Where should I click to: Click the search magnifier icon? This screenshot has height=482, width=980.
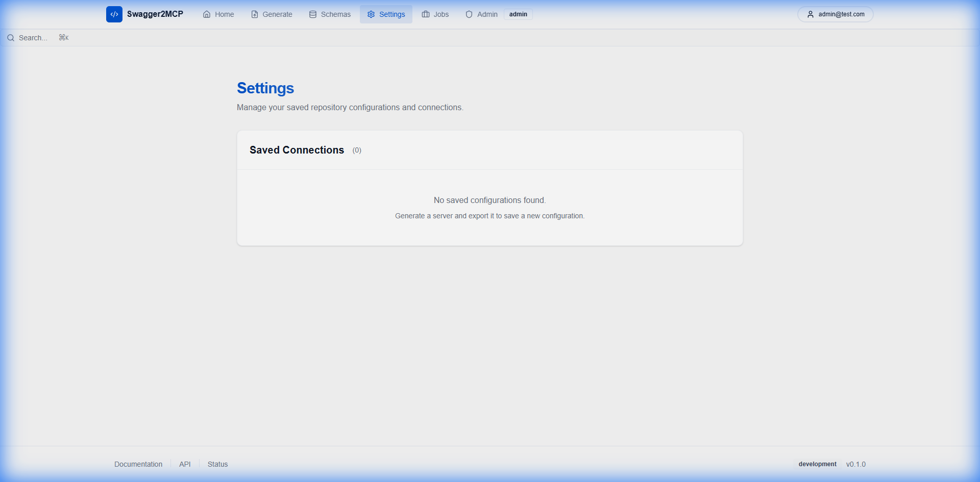[x=11, y=38]
